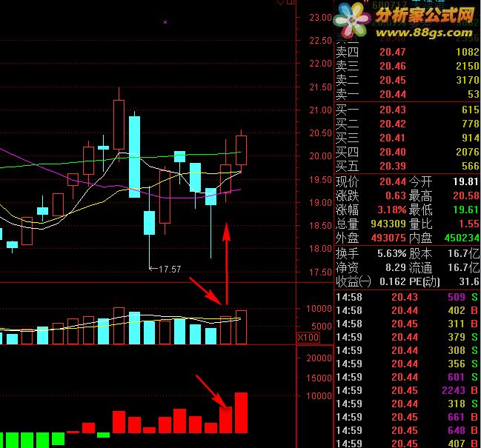Screen dimensions: 481x448
Task: Click the 净资 value 8.29
Action: [396, 267]
